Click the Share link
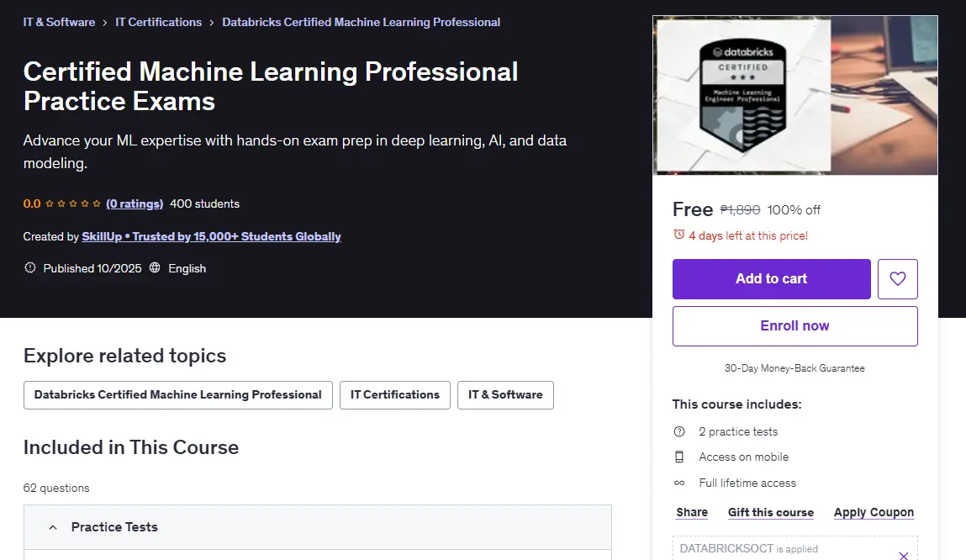The image size is (966, 560). tap(692, 513)
